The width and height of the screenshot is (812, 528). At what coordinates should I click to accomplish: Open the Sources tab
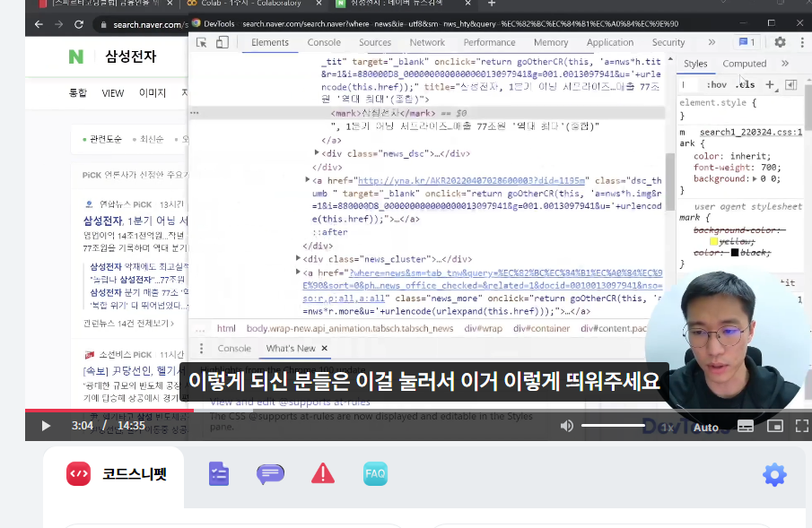coord(375,42)
